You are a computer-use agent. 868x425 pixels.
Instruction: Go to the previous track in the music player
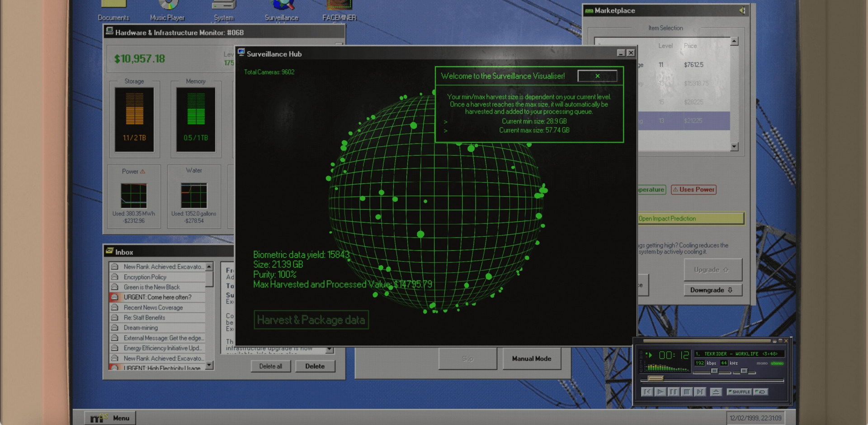click(647, 392)
